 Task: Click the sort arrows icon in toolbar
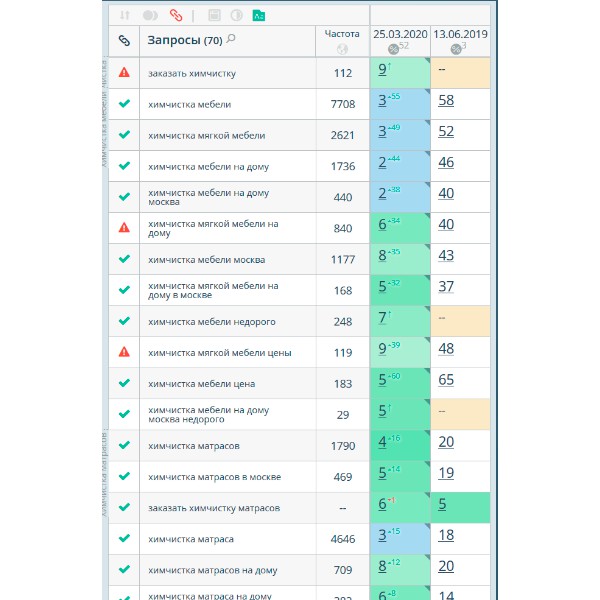[125, 15]
